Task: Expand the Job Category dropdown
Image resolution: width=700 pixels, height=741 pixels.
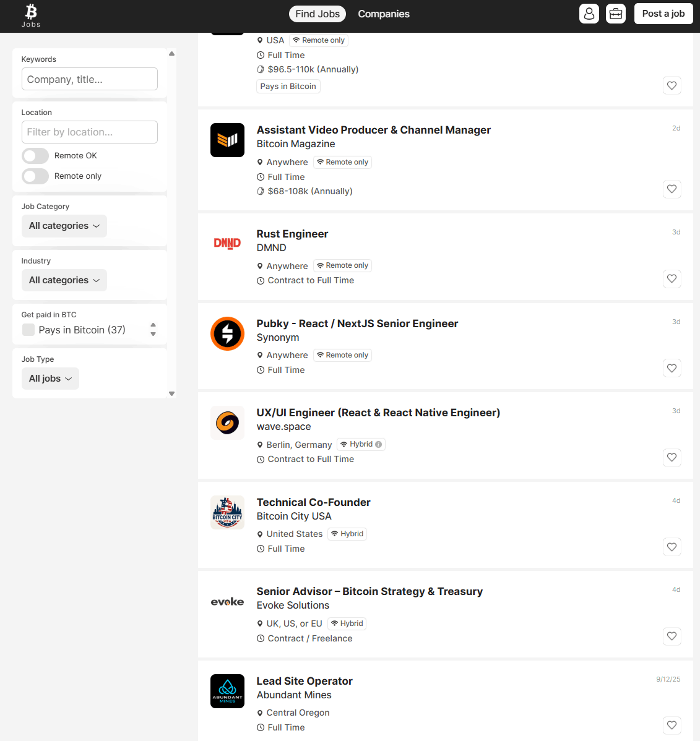Action: click(64, 226)
